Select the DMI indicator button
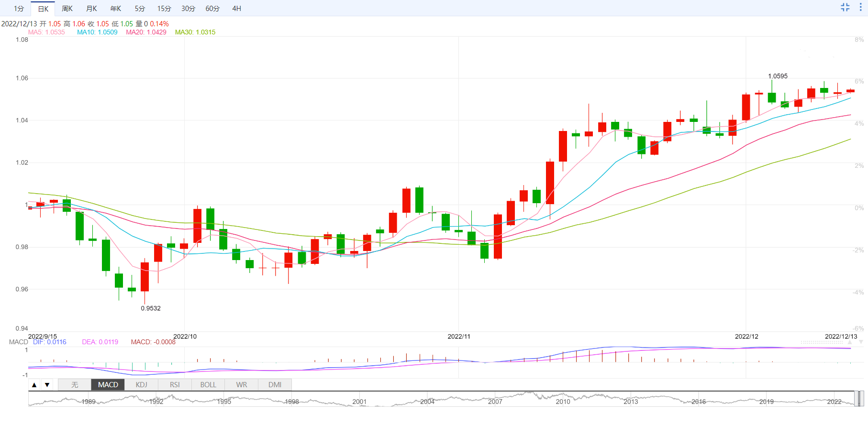The image size is (868, 425). click(275, 385)
